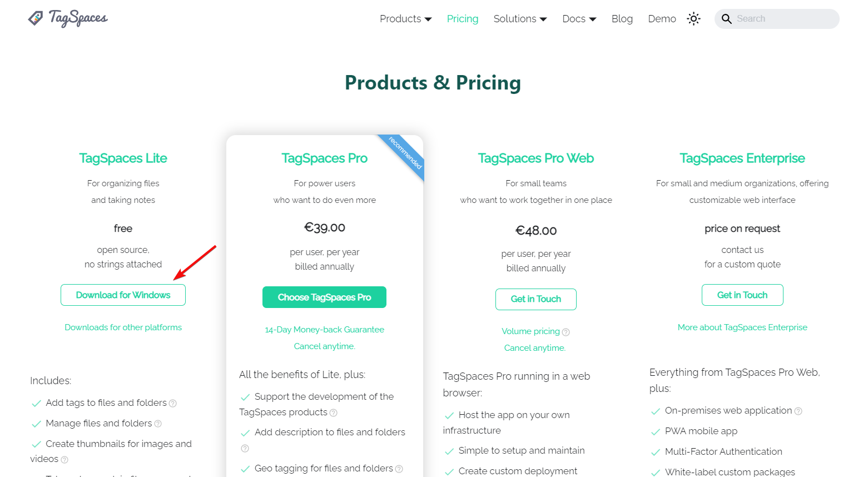Screen dimensions: 868x477
Task: Click help icon next to Add tags feature
Action: pos(173,404)
